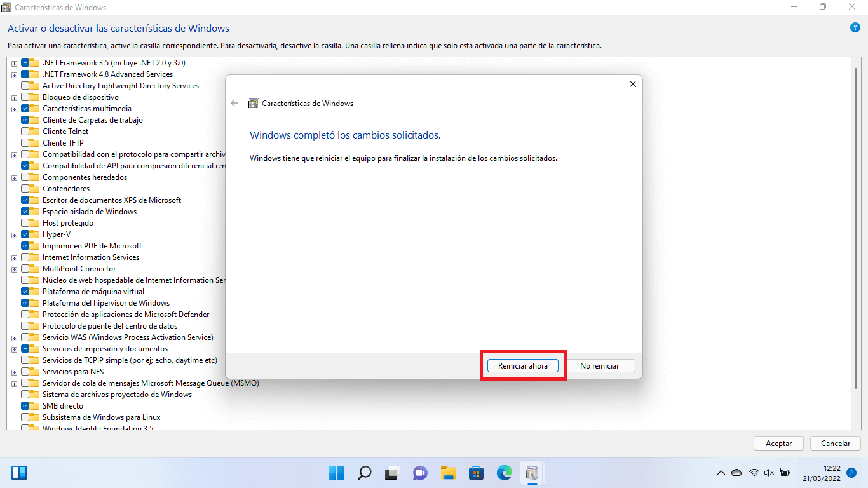Launch Microsoft Edge from the taskbar
The height and width of the screenshot is (488, 868).
tap(505, 473)
